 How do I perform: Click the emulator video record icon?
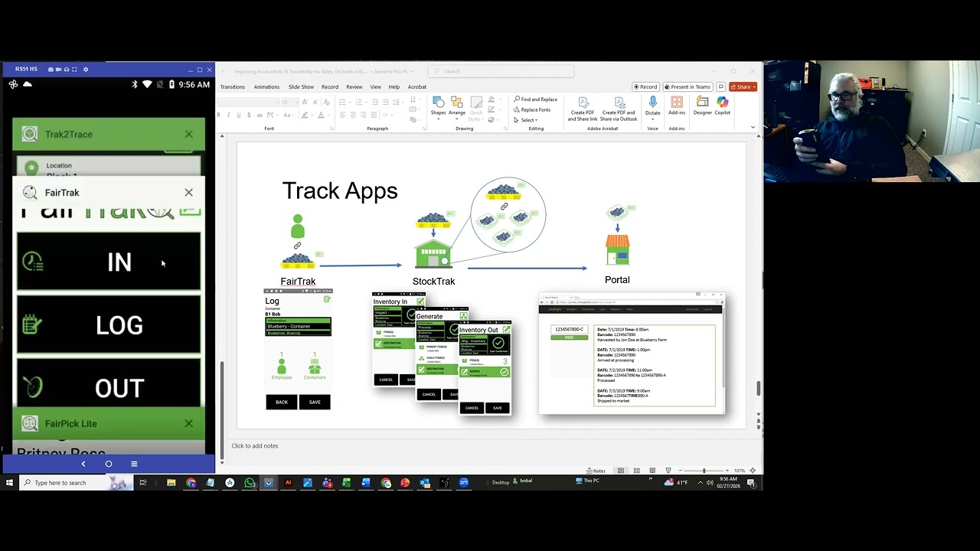60,69
